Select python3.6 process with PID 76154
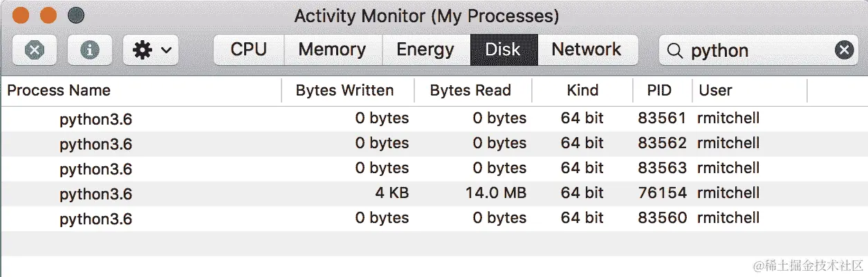 95,194
